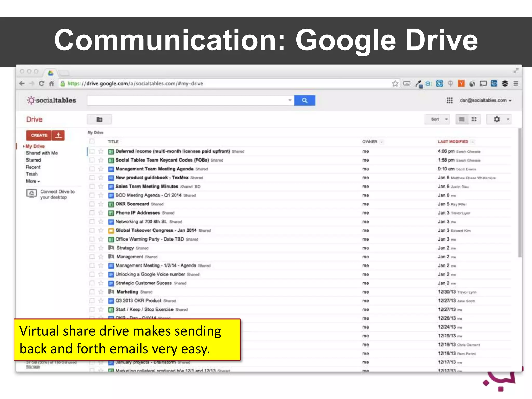532x399 pixels.
Task: Tick the select-all checkbox beside TITLE
Action: pos(92,141)
